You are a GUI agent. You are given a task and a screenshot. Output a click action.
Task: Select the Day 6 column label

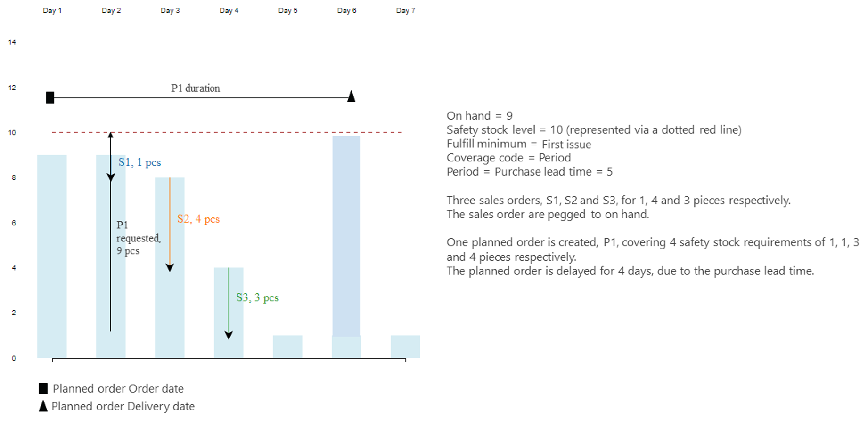click(347, 10)
